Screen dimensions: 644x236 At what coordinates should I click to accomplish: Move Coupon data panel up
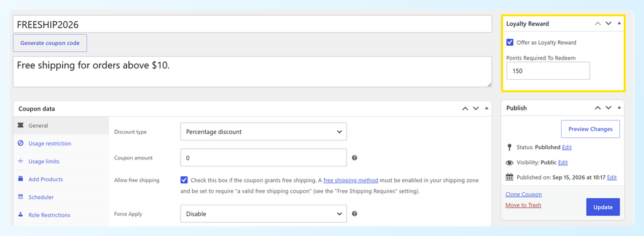[x=465, y=109]
